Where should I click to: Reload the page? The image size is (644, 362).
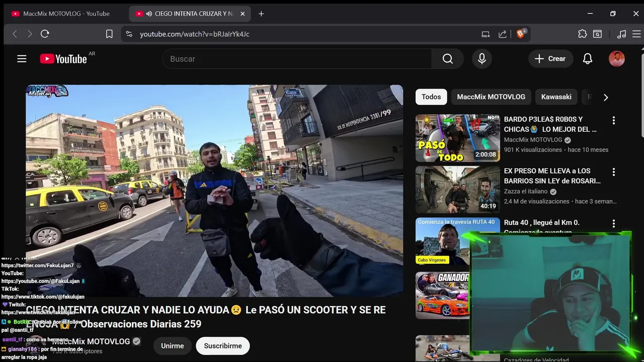click(x=45, y=34)
